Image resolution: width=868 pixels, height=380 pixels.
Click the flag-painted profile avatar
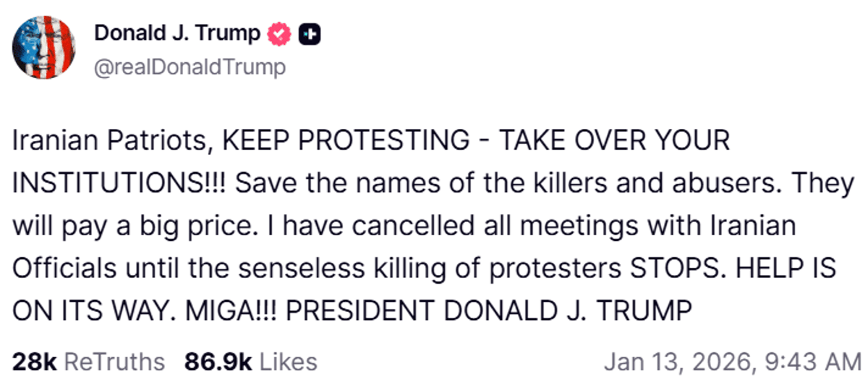pos(43,47)
